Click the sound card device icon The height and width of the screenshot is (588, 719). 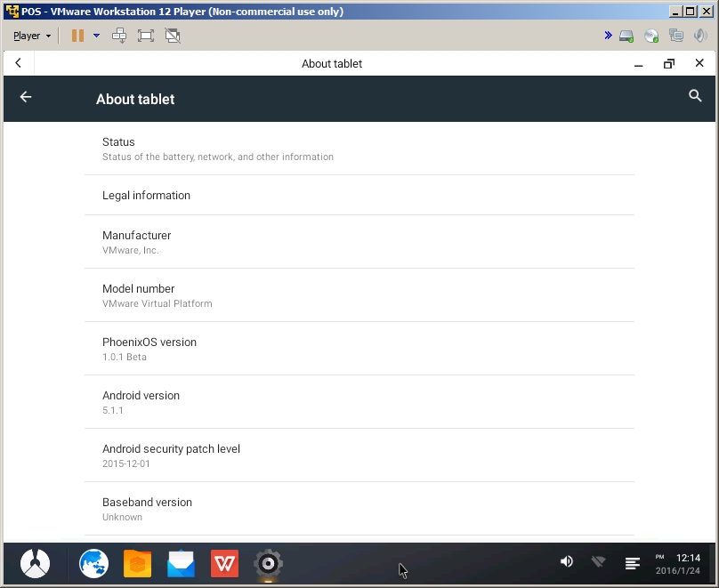700,36
